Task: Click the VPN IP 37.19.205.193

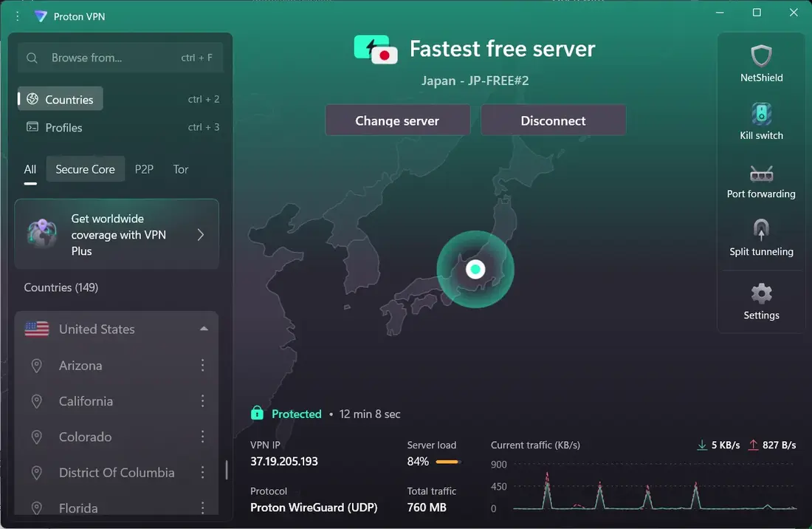Action: [x=283, y=461]
